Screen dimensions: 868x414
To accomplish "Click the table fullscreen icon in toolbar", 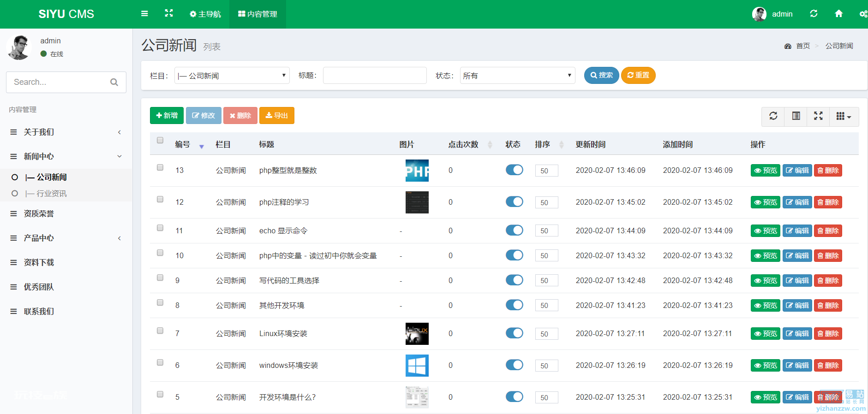I will pos(818,116).
